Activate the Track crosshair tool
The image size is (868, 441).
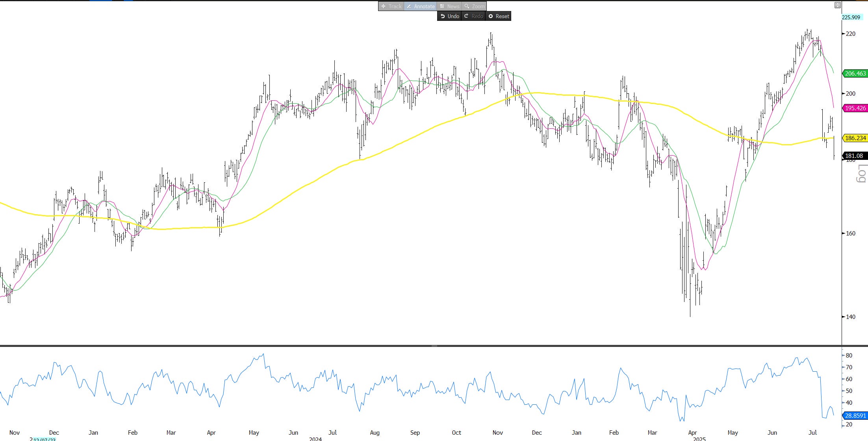click(391, 6)
